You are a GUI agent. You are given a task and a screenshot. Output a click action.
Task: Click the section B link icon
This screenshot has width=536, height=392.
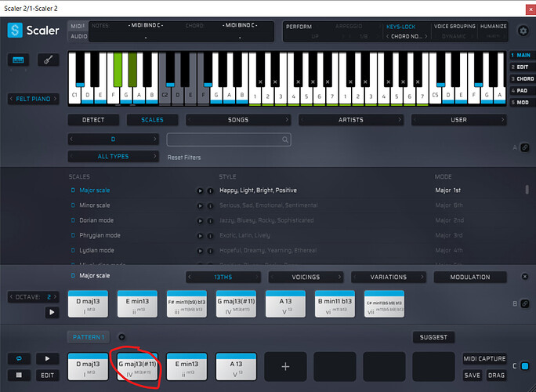tap(525, 303)
